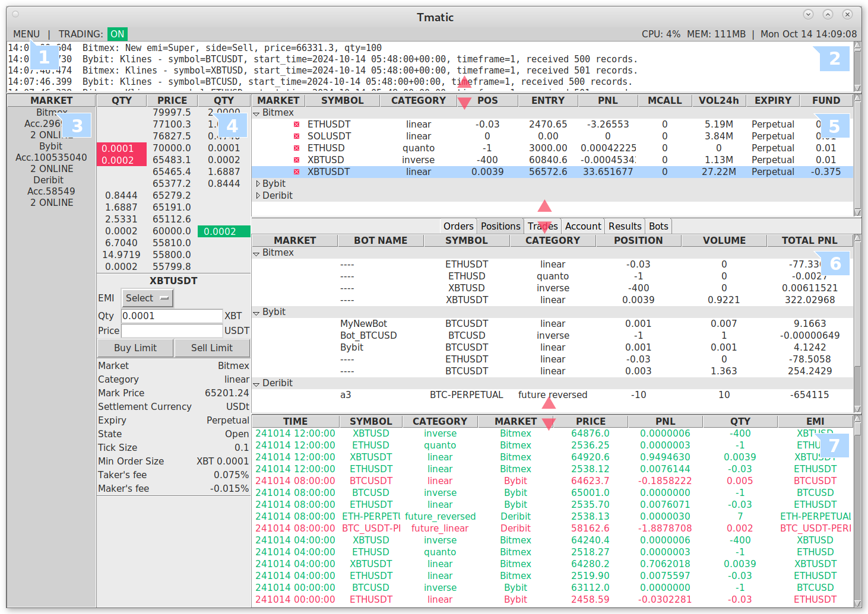Screen dimensions: 868x614
Task: Collapse the Bitmex group in positions table
Action: 256,253
